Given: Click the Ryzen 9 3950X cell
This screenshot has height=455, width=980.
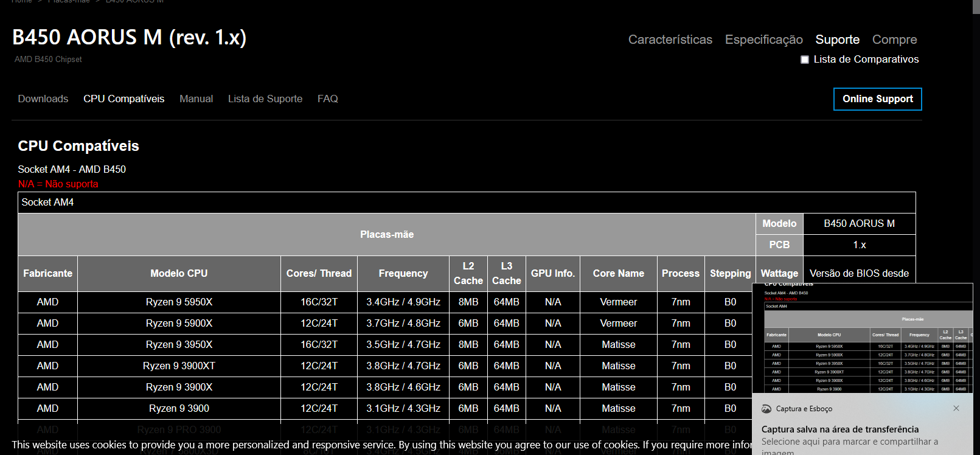Looking at the screenshot, I should 179,345.
